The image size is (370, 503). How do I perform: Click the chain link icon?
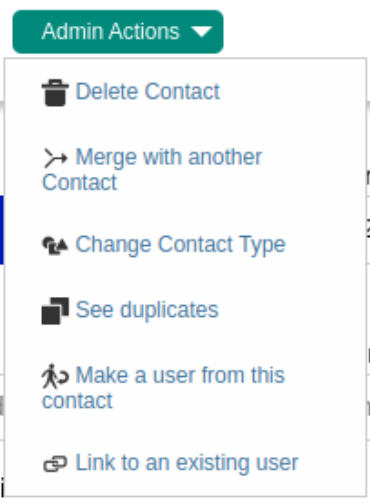pyautogui.click(x=55, y=464)
